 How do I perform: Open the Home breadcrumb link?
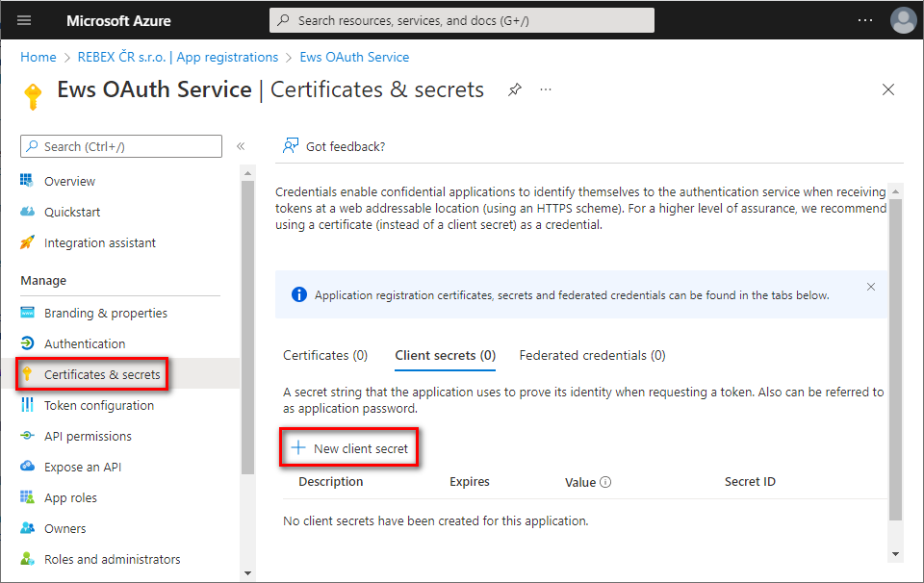38,57
